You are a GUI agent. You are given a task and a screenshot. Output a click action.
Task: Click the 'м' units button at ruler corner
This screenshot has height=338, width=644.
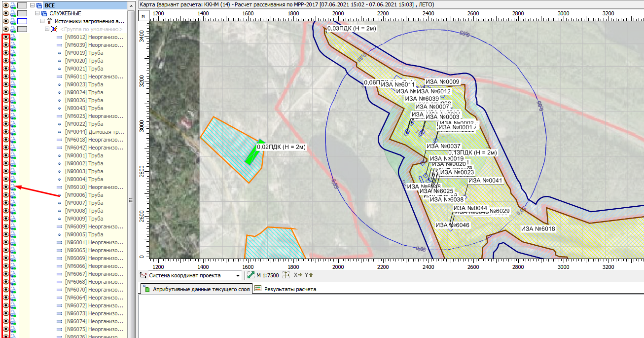pos(143,16)
